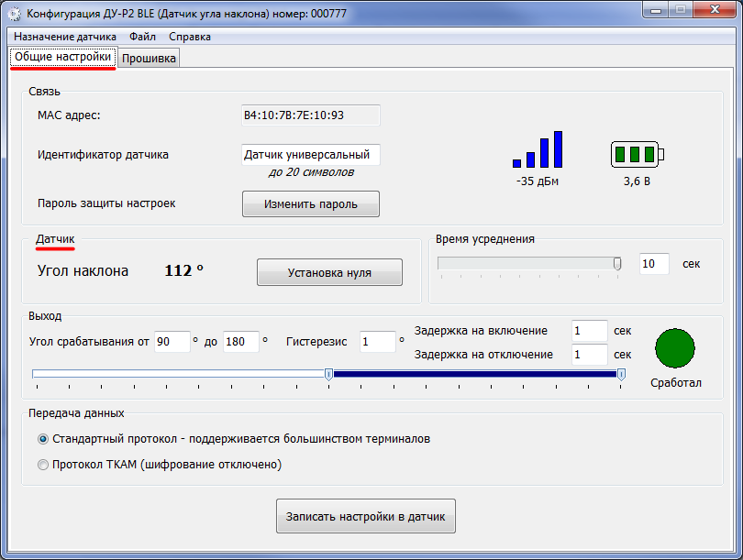Click the upper trigger angle slider handle
Viewport: 743px width, 560px height.
tap(621, 375)
